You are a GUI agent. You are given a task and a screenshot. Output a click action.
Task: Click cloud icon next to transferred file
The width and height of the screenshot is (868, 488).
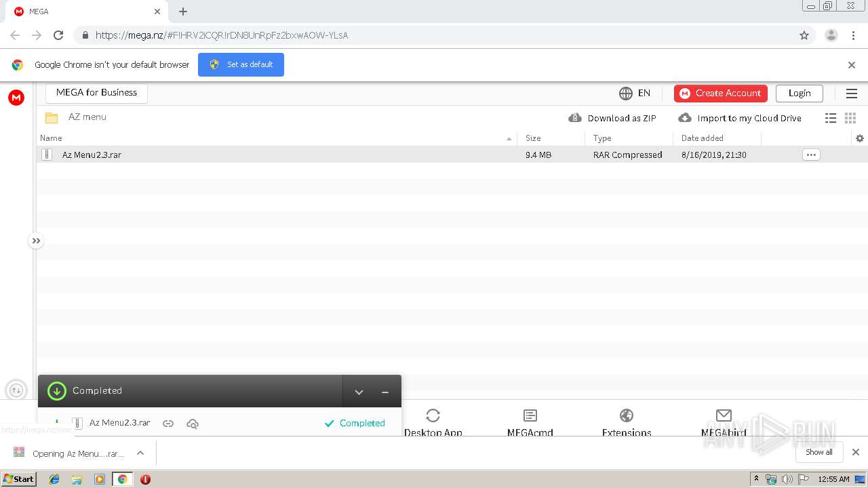click(x=193, y=424)
